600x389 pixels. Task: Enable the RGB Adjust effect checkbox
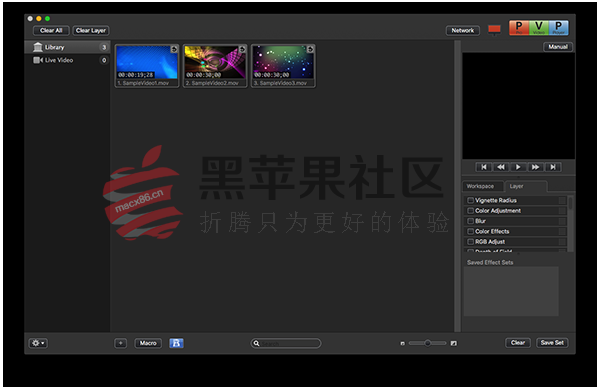471,242
